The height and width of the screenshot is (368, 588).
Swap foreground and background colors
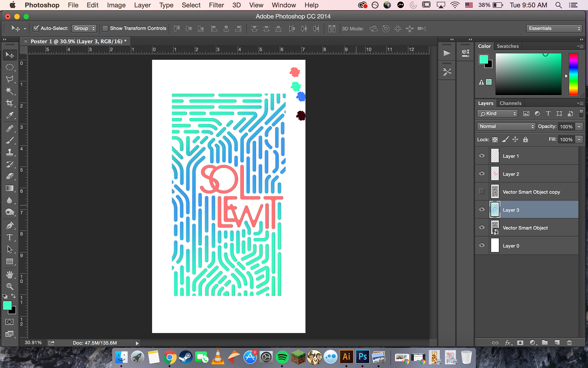pos(13,296)
